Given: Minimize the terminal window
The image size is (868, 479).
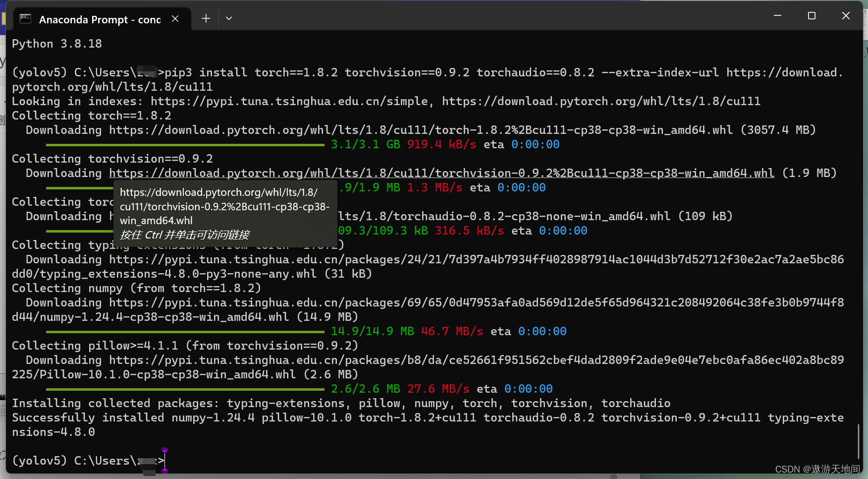Looking at the screenshot, I should pyautogui.click(x=777, y=16).
